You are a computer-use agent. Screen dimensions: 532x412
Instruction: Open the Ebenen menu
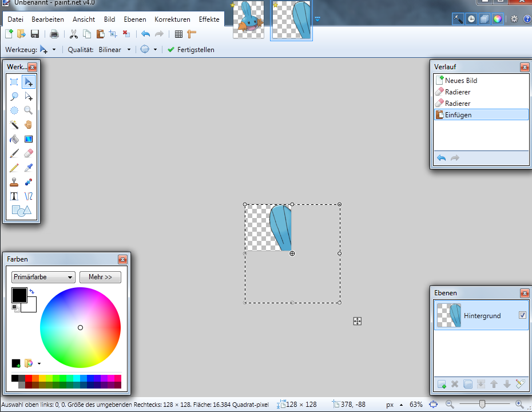[134, 19]
